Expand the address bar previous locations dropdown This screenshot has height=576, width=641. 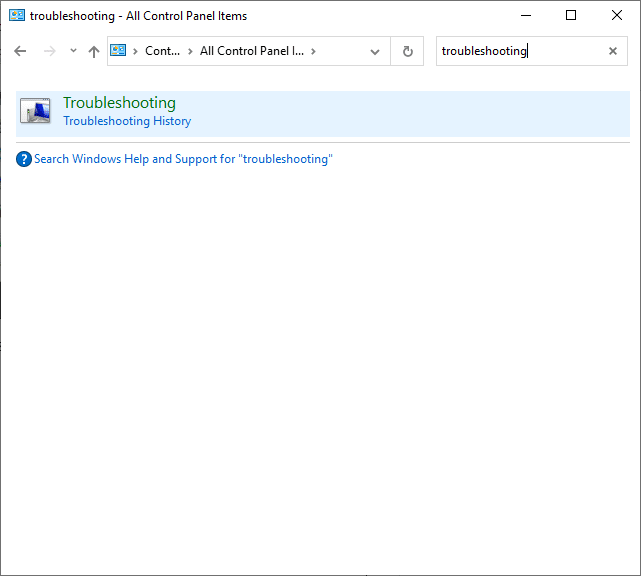[x=375, y=51]
